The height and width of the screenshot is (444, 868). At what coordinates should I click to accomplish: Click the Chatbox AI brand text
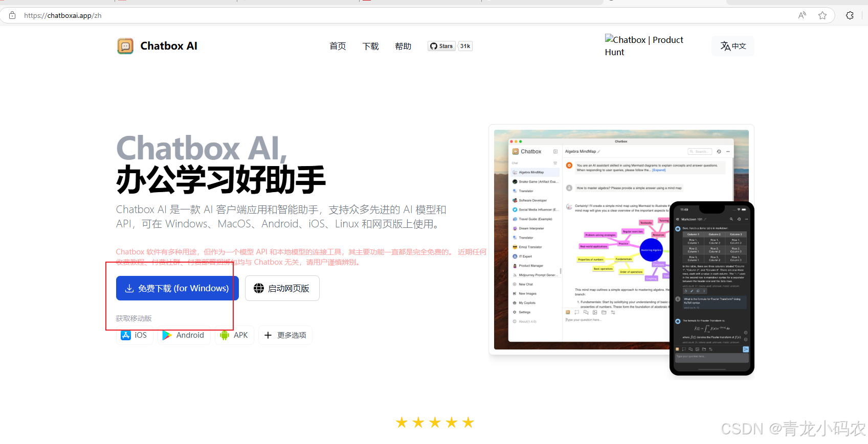[169, 46]
